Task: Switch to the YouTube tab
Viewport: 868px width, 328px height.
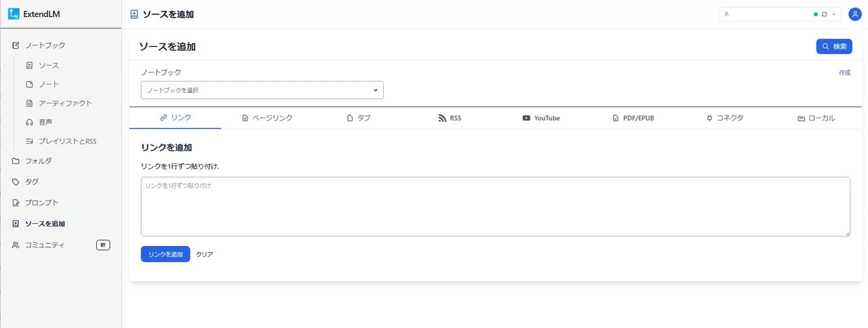Action: point(541,118)
